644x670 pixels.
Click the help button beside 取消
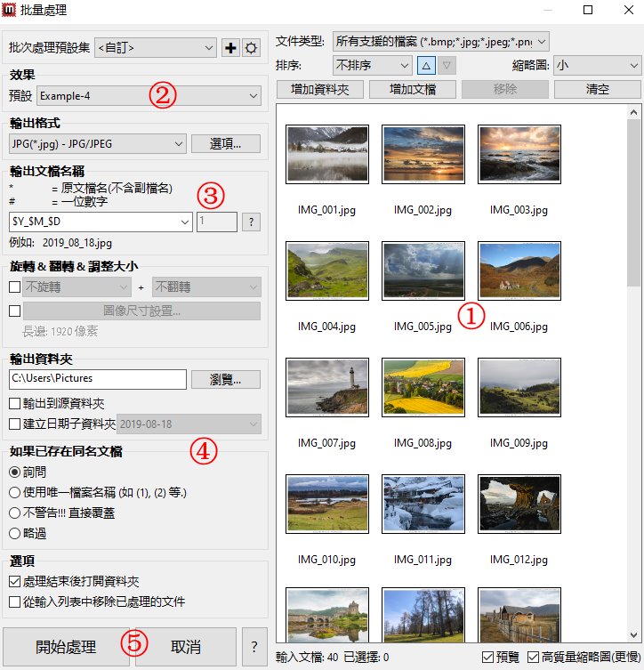tap(254, 647)
